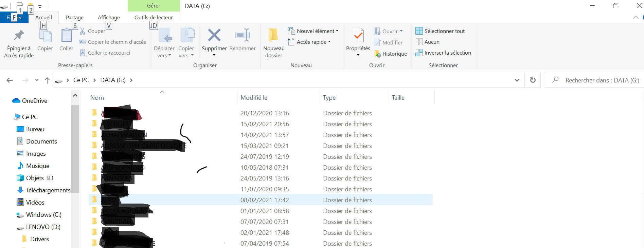Click Sélectionner tout

(x=440, y=31)
